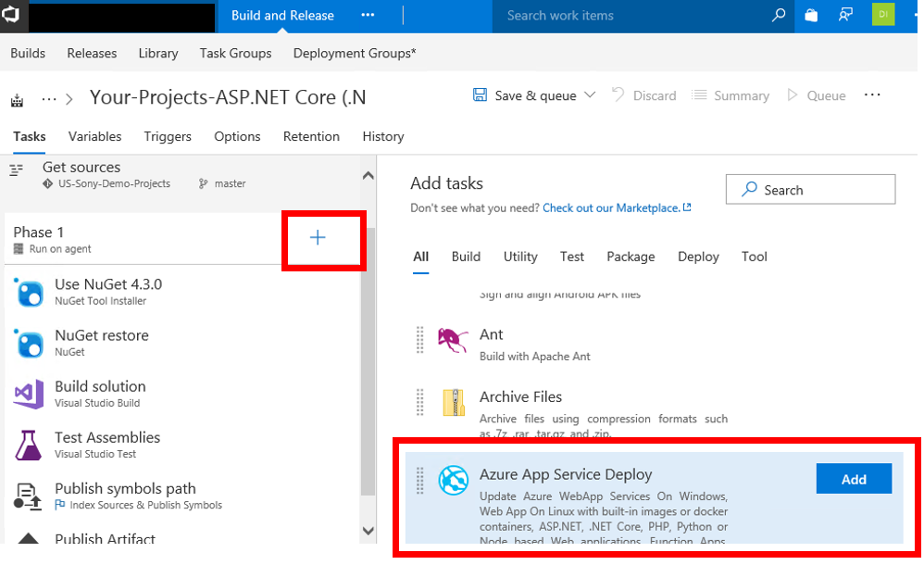Add a task to Phase 1 with plus

click(x=318, y=238)
